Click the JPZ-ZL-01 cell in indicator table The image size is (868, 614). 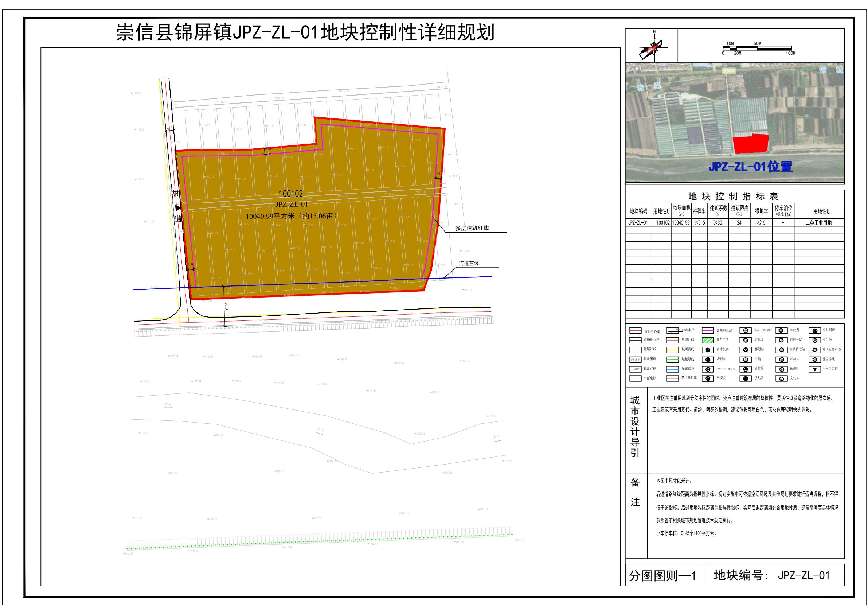coord(638,223)
